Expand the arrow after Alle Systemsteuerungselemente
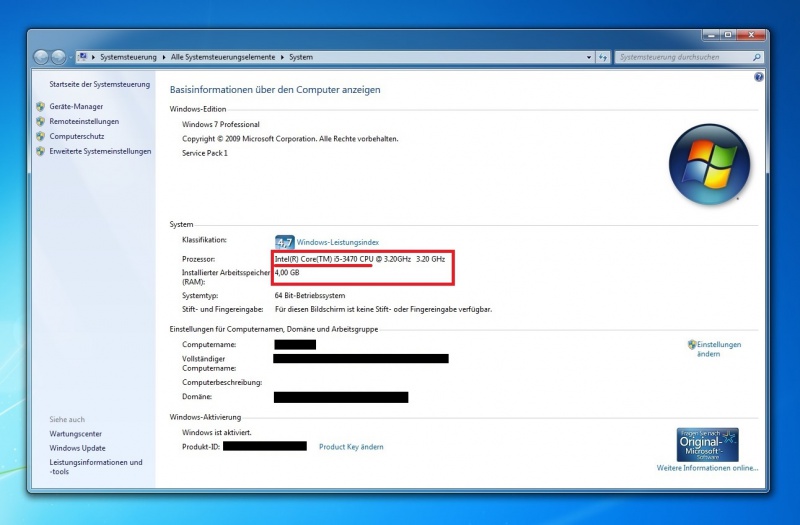Screen dimensions: 800x525 282,57
